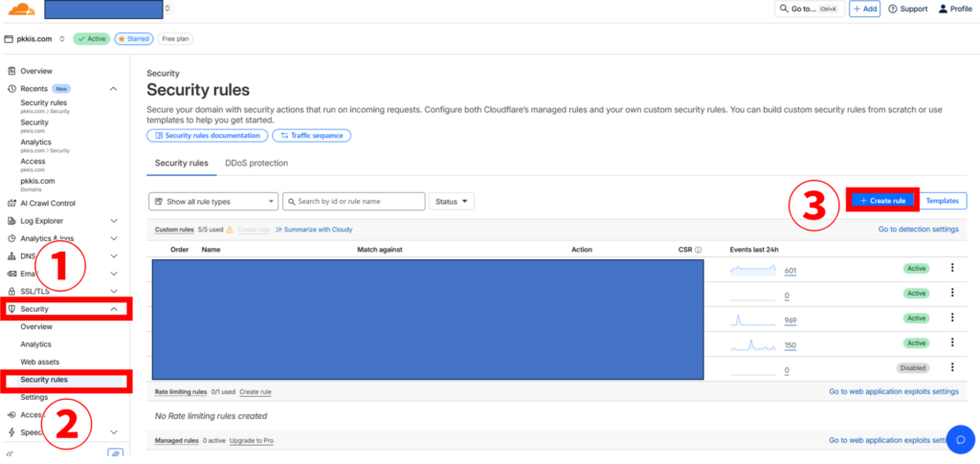Open the chat support bubble icon
This screenshot has height=464, width=980.
(959, 439)
